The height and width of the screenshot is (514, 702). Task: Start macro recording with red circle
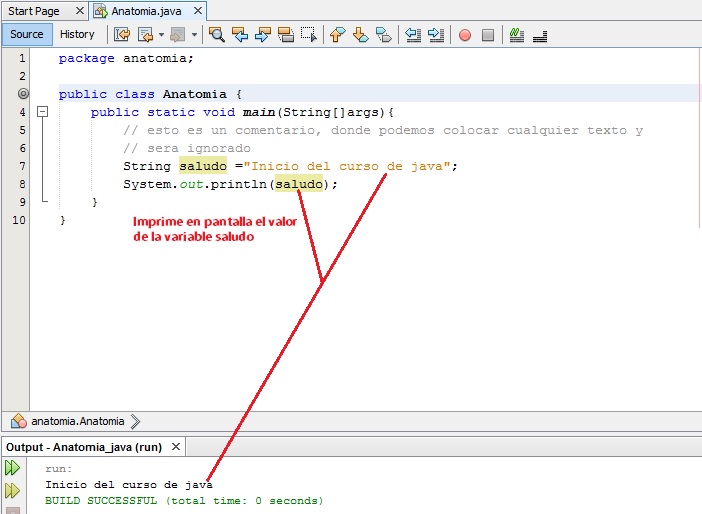coord(465,35)
